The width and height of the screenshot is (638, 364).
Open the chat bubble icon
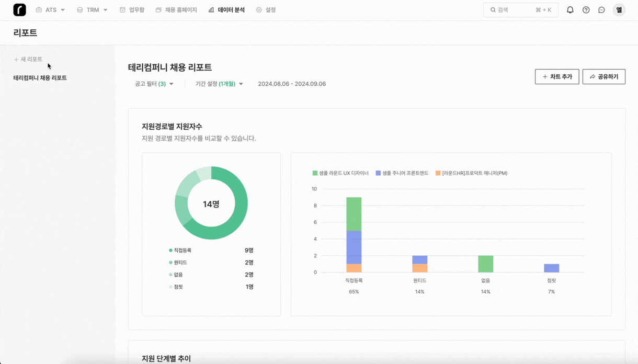pos(601,10)
